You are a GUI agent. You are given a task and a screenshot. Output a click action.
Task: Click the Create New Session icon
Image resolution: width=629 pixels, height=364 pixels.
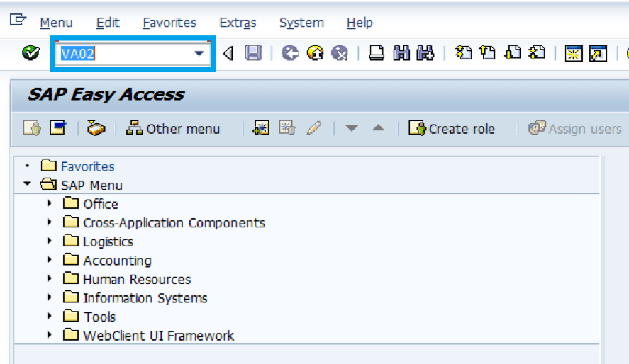click(x=574, y=53)
